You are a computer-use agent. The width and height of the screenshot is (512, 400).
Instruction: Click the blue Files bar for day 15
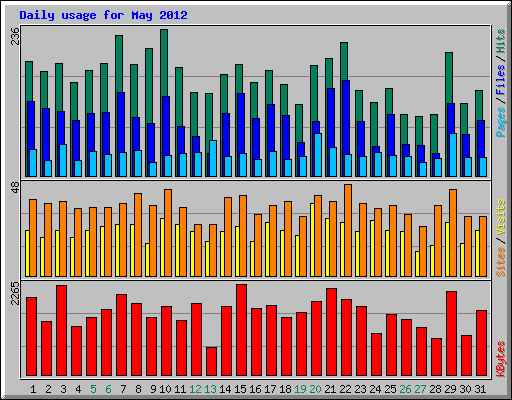(240, 123)
